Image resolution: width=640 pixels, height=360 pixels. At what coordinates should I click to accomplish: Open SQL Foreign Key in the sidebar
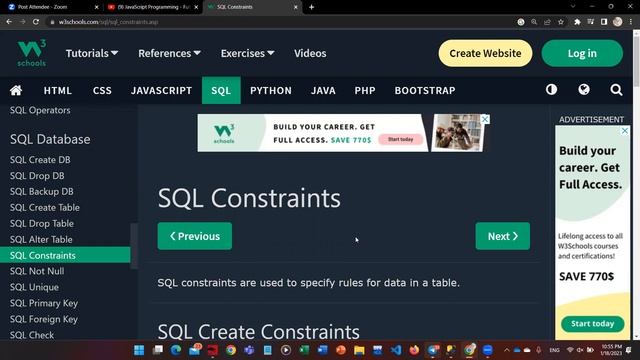[x=44, y=319]
